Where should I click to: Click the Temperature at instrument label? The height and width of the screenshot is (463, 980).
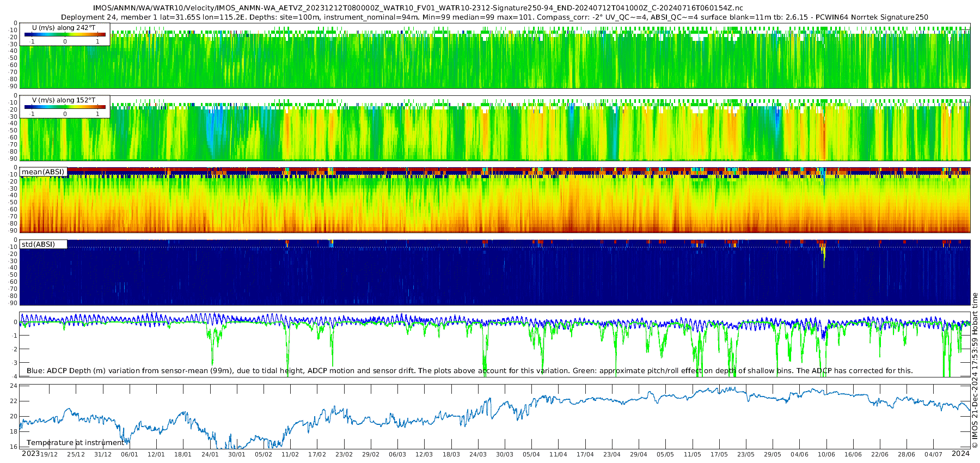tap(75, 443)
